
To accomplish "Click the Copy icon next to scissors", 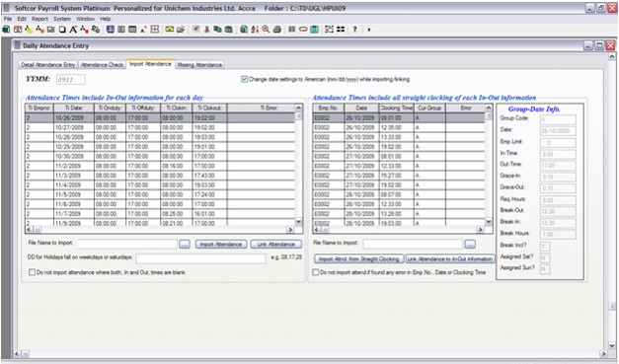I will click(x=217, y=30).
